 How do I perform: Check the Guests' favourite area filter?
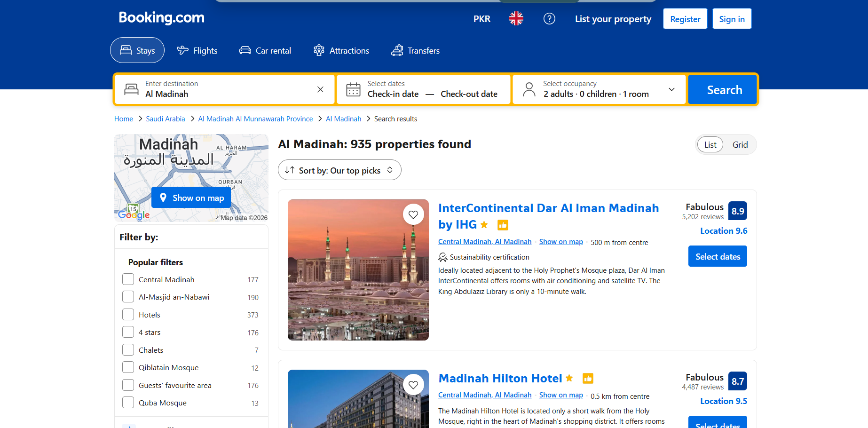point(128,385)
